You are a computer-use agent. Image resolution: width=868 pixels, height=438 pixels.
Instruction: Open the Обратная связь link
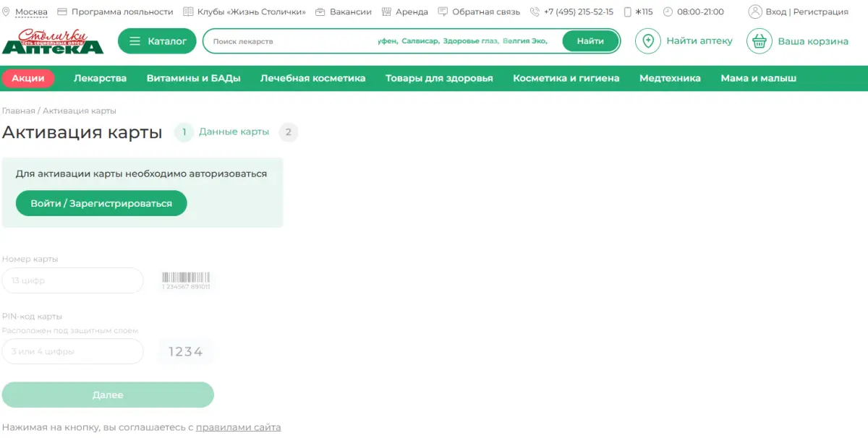pyautogui.click(x=486, y=12)
